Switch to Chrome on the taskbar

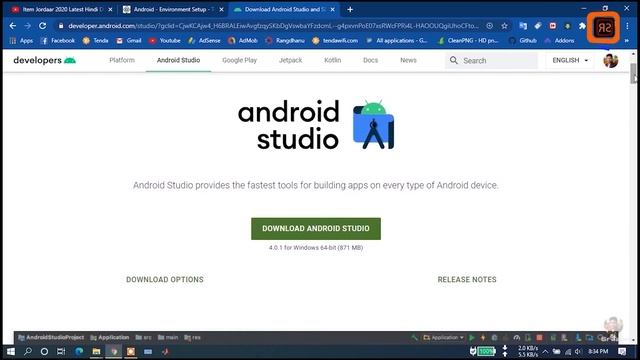coord(114,351)
